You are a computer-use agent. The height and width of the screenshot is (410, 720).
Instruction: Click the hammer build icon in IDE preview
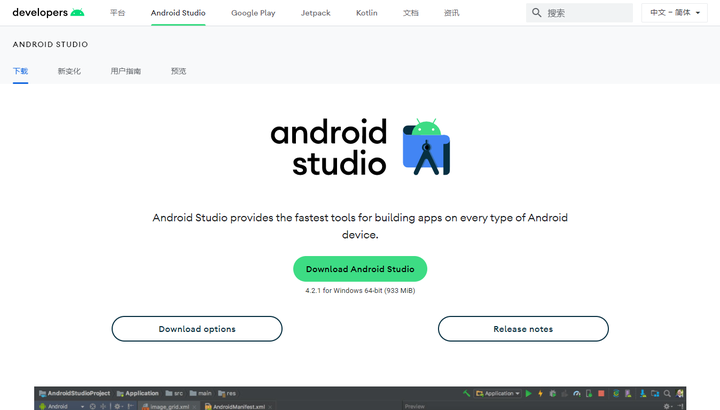click(467, 393)
